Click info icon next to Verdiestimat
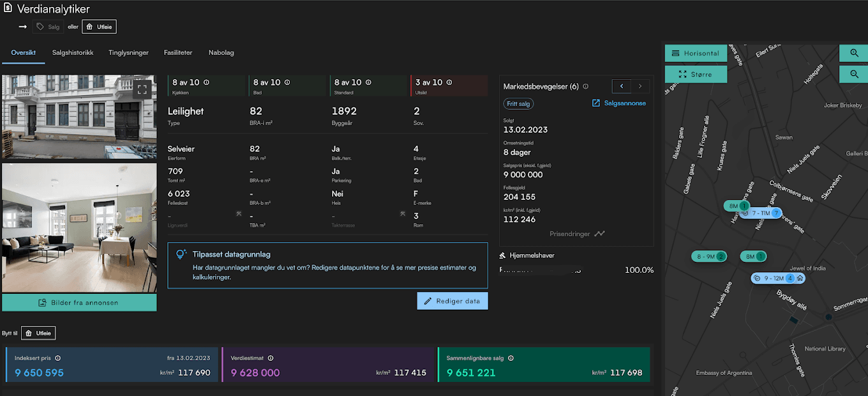868x396 pixels. point(271,358)
